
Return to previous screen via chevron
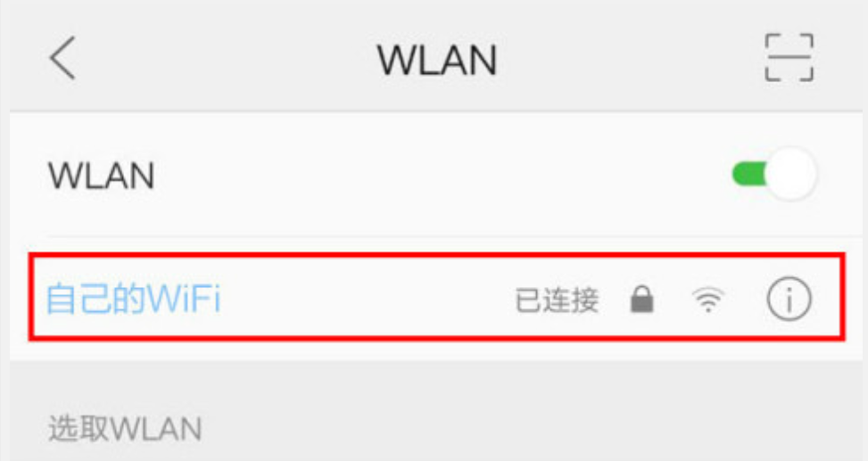(x=62, y=58)
